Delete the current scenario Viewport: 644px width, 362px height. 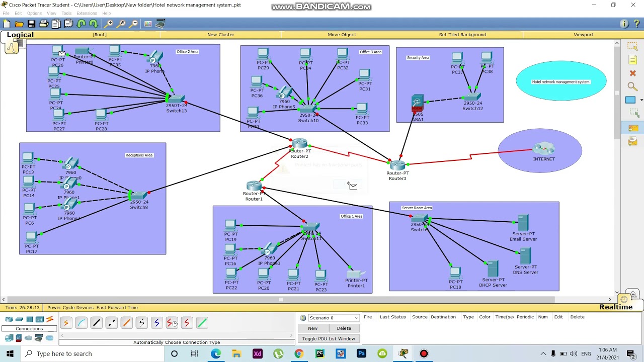(x=344, y=328)
